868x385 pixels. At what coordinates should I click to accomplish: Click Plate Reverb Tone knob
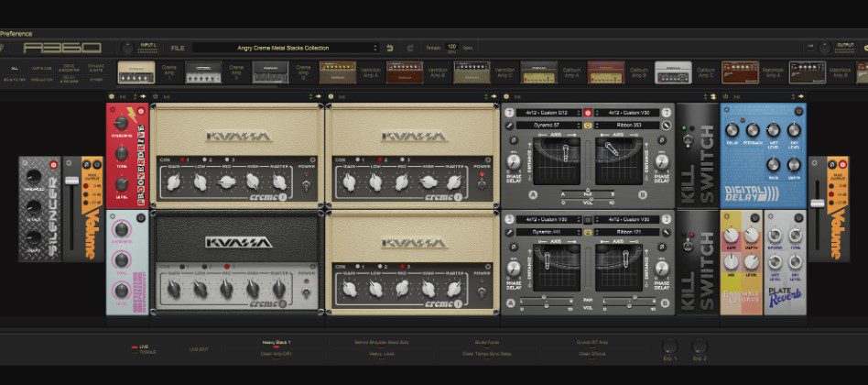(x=795, y=236)
